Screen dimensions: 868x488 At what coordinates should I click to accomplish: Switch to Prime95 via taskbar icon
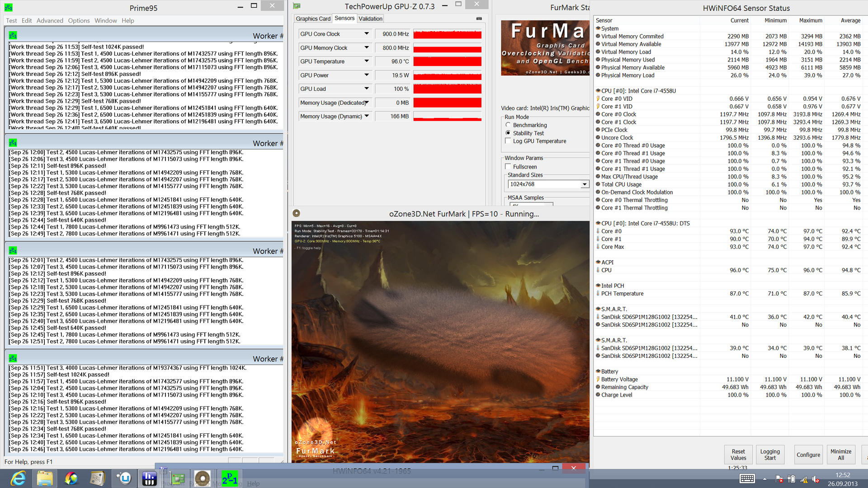(x=230, y=478)
